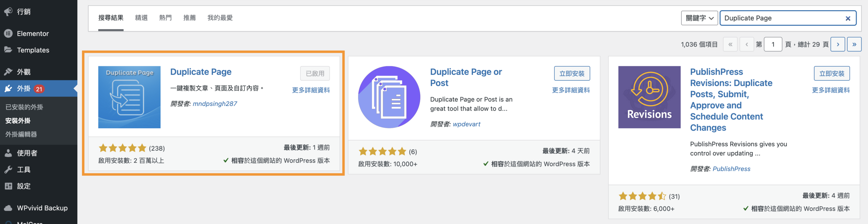868x224 pixels.
Task: Click the current page number field
Action: [773, 44]
